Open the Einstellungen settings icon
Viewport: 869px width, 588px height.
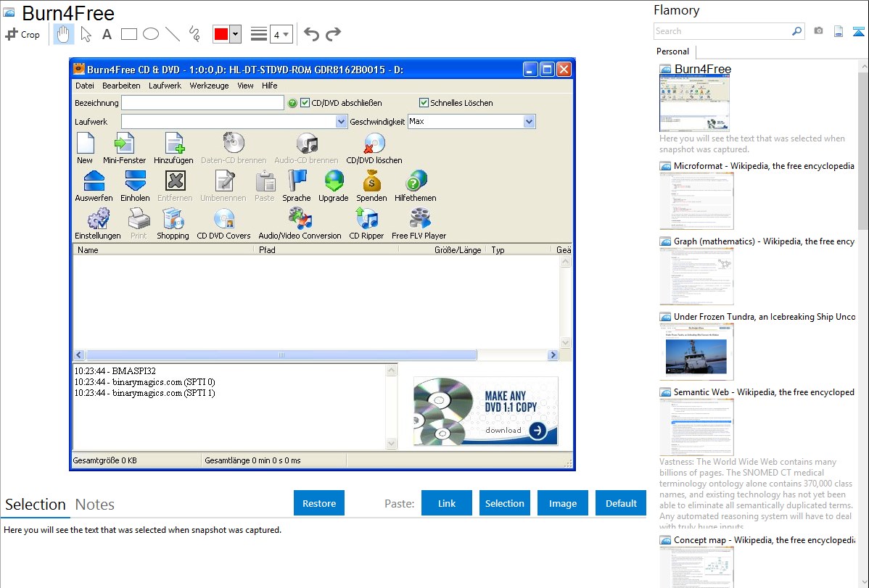click(x=97, y=224)
